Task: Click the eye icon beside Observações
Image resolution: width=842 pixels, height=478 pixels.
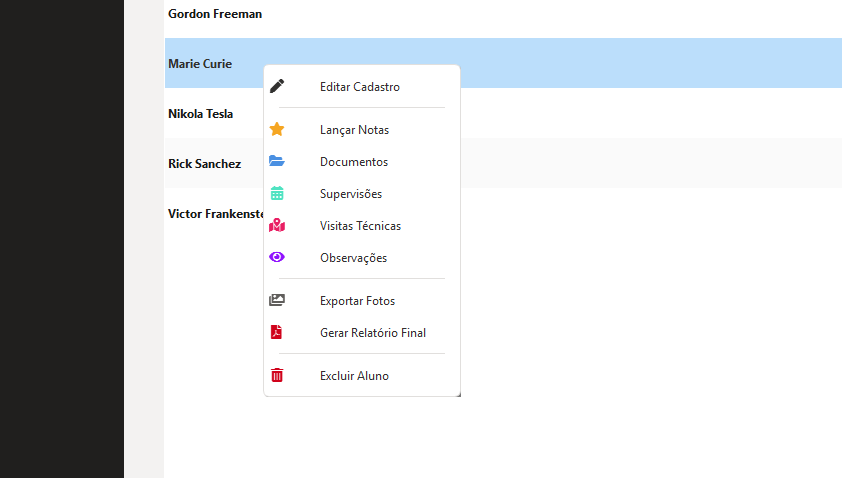Action: click(x=277, y=257)
